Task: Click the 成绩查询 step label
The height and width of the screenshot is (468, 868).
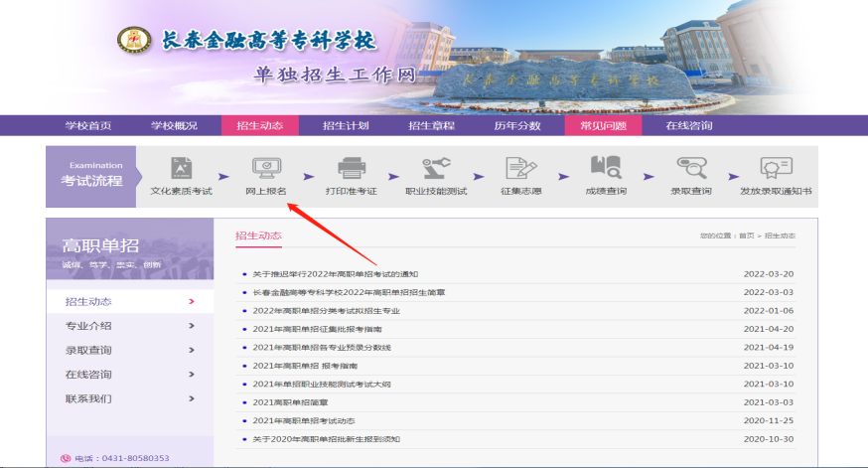Action: tap(606, 191)
